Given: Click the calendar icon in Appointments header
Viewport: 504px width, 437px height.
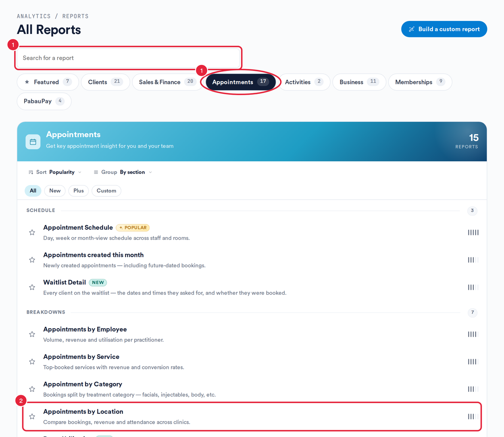Looking at the screenshot, I should click(x=33, y=142).
